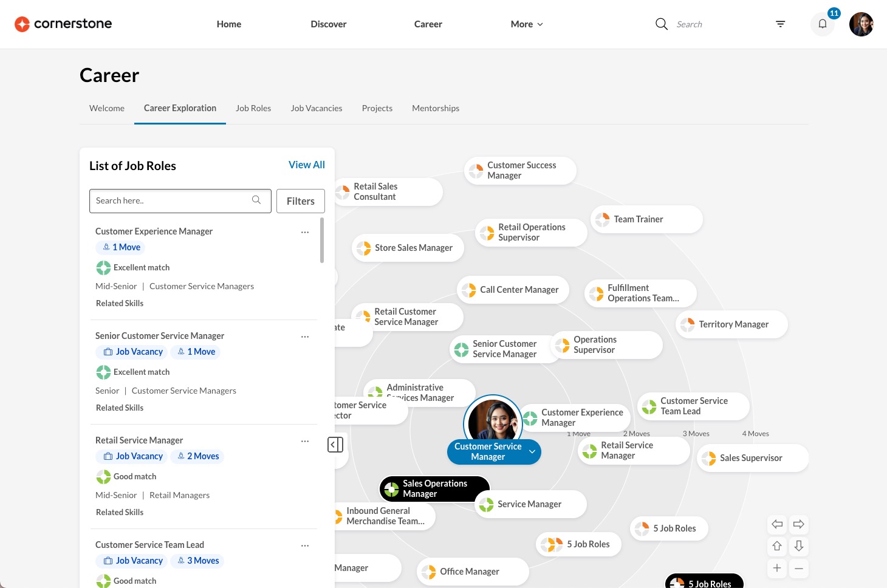Screen dimensions: 887x588
Task: Select Customer Success Manager node on map
Action: tap(520, 171)
